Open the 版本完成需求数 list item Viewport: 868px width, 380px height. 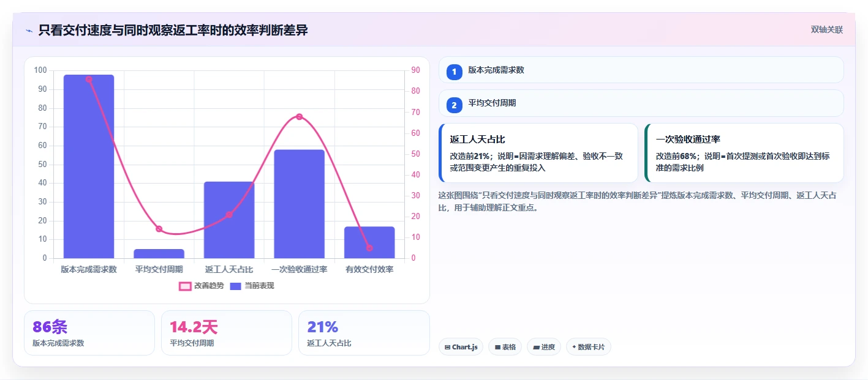[x=641, y=70]
